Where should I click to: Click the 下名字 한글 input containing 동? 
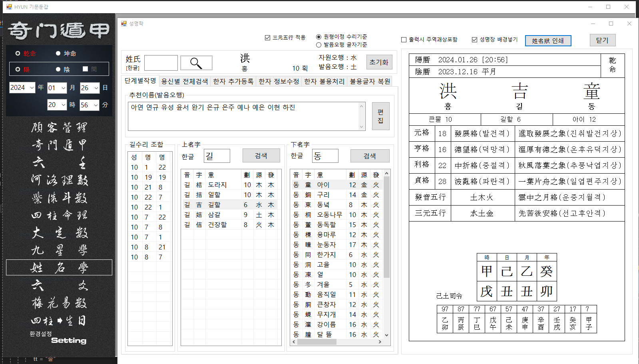pyautogui.click(x=325, y=156)
